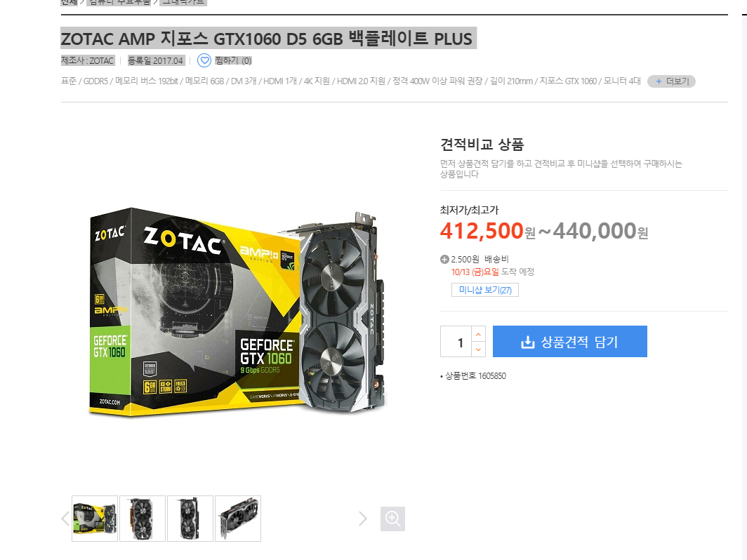The height and width of the screenshot is (560, 747).
Task: Select the fourth angled card thumbnail
Action: pos(238,519)
